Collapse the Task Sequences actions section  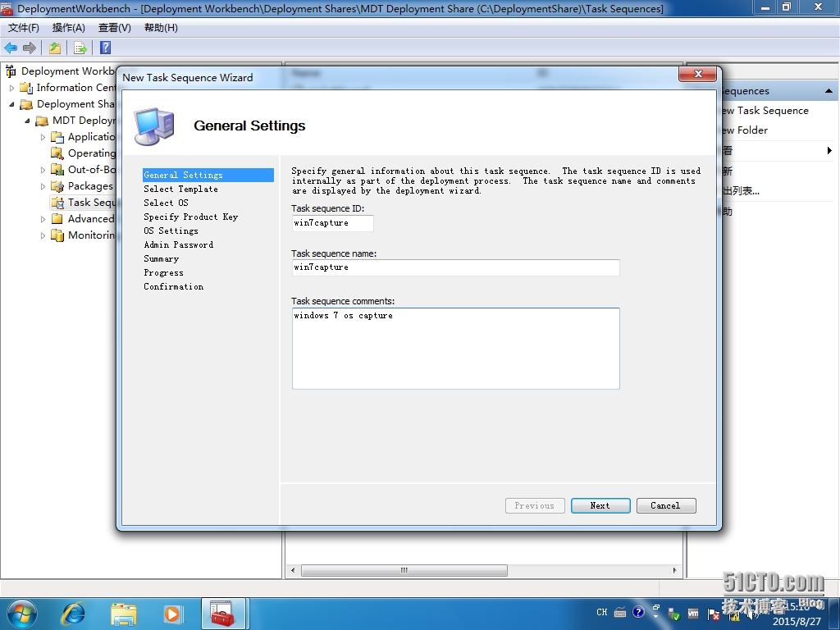click(x=829, y=91)
